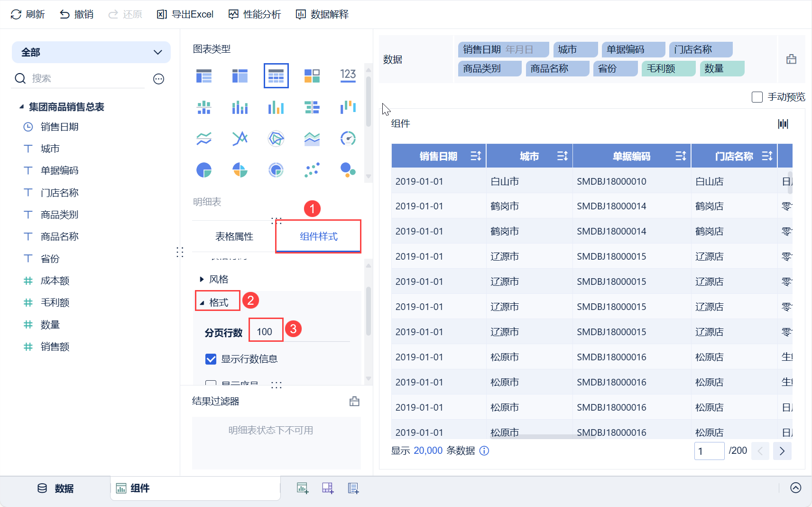Open 性能分析 from the toolbar
This screenshot has height=507, width=812.
pos(255,15)
